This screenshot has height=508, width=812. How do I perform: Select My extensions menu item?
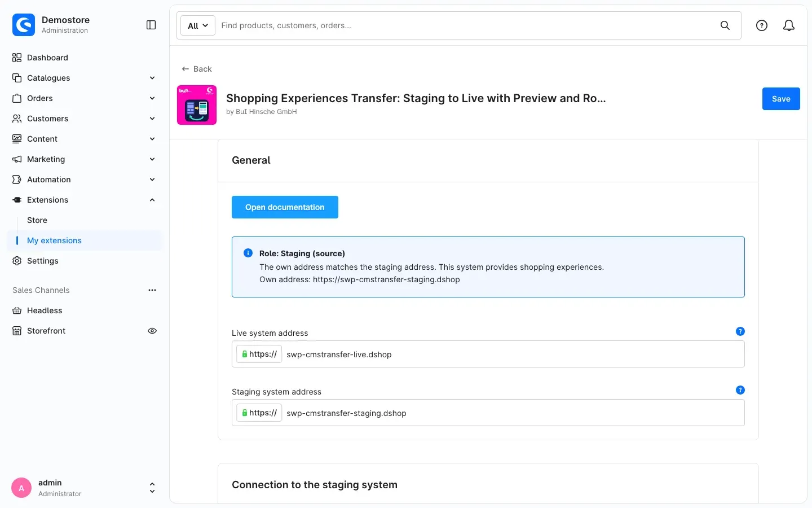[x=85, y=240]
